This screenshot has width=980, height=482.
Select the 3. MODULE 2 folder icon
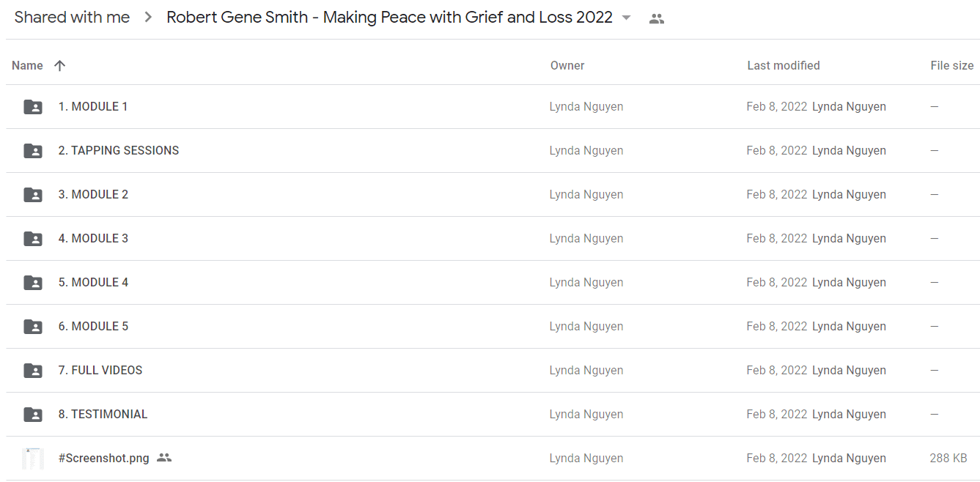click(33, 195)
